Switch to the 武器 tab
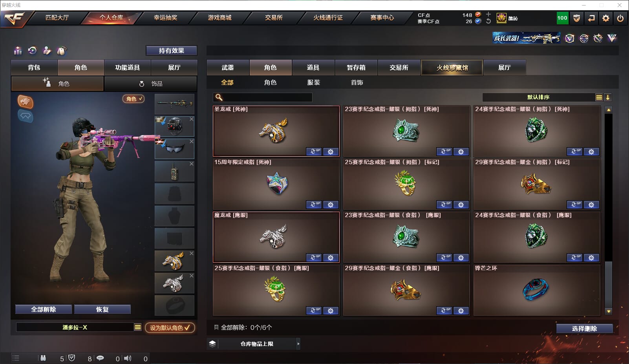The height and width of the screenshot is (364, 629). pos(228,68)
